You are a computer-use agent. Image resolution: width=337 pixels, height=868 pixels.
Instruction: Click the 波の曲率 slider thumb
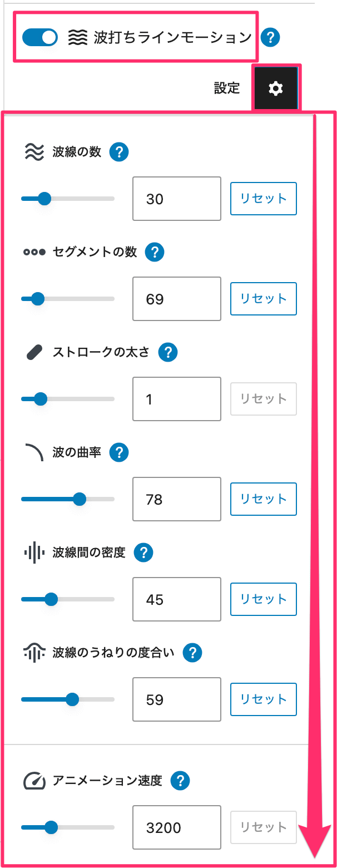click(80, 499)
